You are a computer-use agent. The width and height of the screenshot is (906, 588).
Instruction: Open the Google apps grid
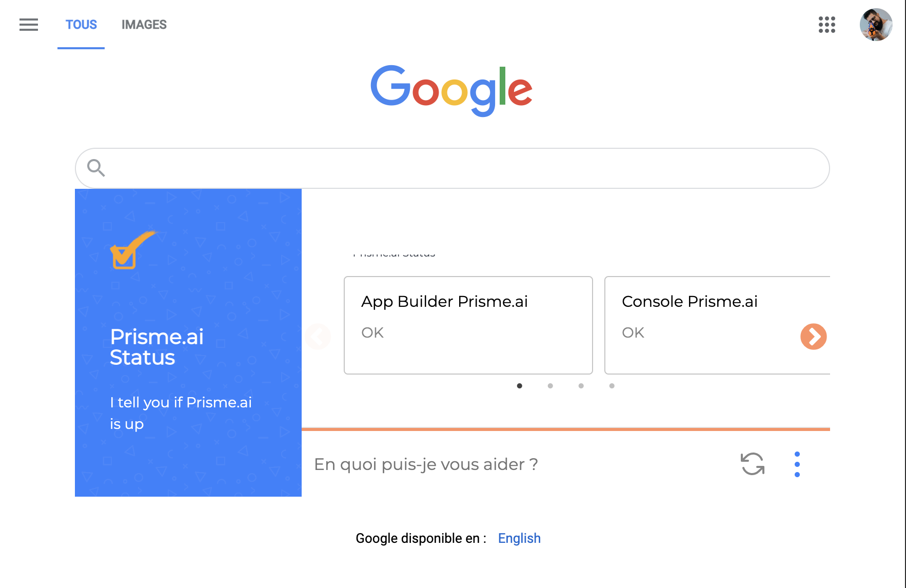point(826,25)
